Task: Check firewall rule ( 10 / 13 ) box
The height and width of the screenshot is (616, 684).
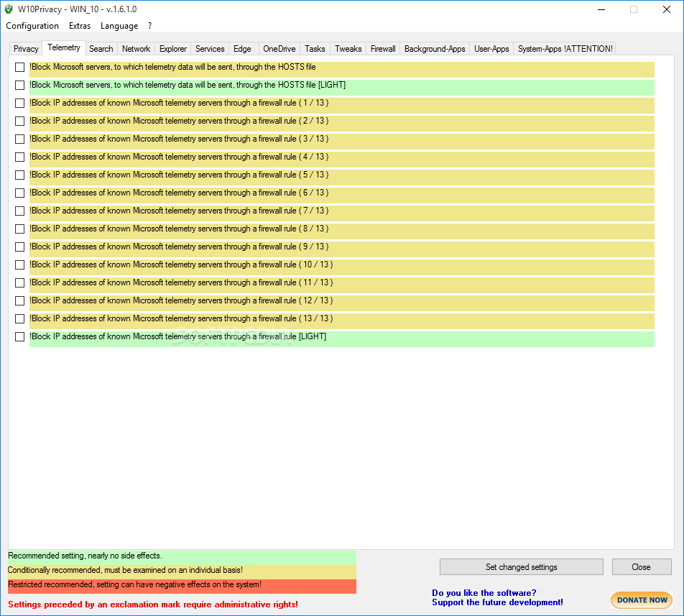Action: [x=19, y=265]
